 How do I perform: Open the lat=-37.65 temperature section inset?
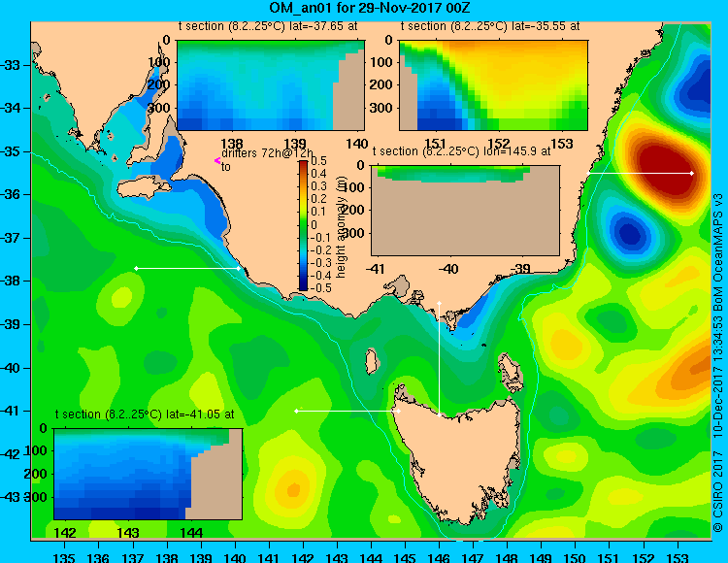[271, 85]
